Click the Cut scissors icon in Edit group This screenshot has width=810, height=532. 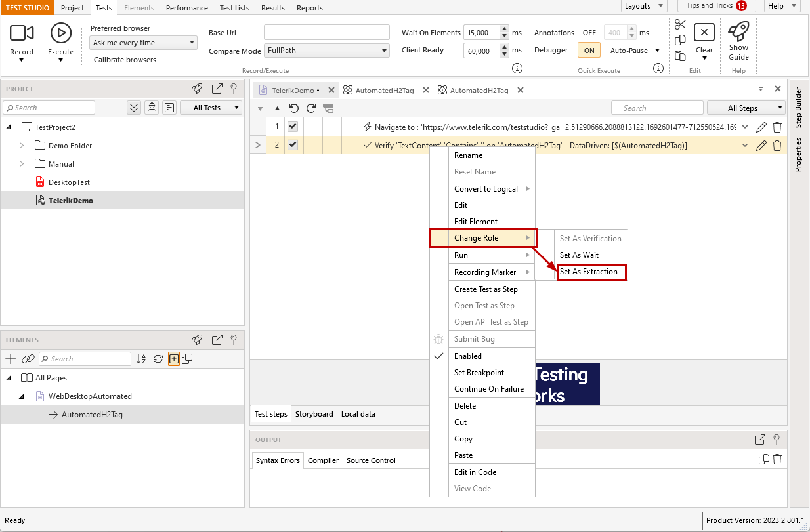680,24
